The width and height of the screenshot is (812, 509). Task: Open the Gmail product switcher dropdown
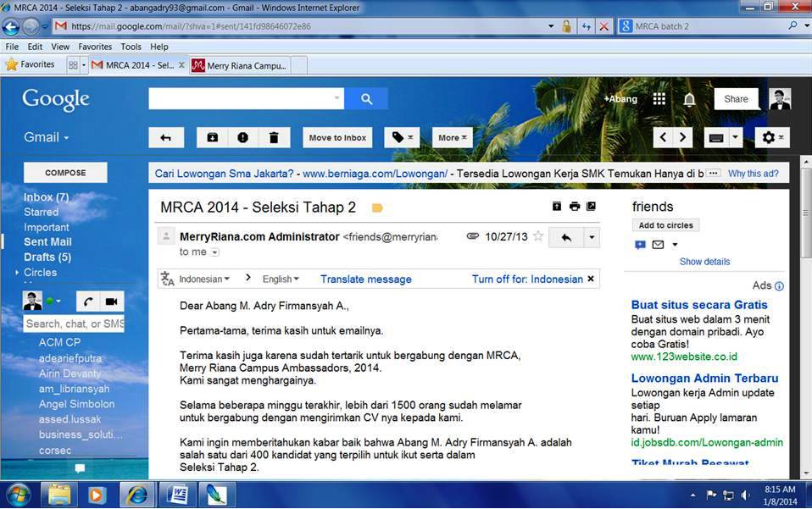tap(46, 137)
